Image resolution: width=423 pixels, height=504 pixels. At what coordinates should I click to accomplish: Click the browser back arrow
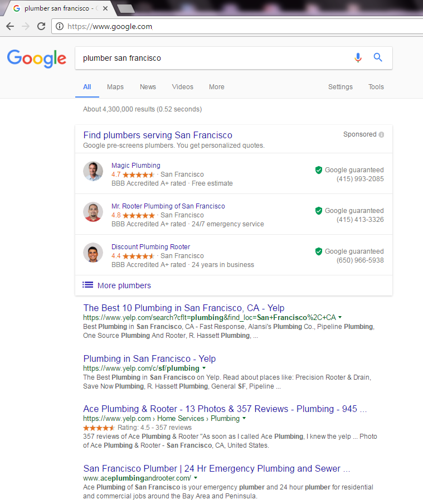click(10, 26)
